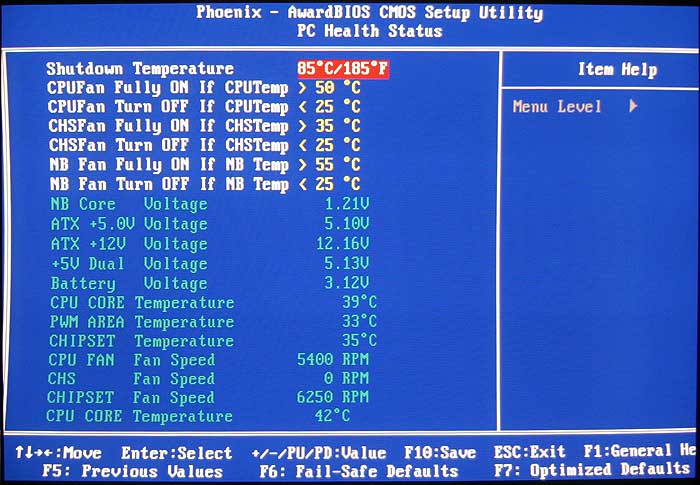The image size is (700, 485).
Task: Click the PWM AREA Temperature label
Action: [142, 322]
